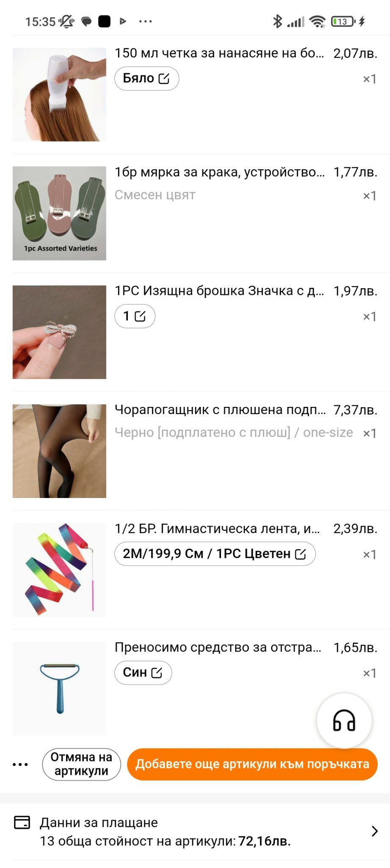Screen dimensions: 390x868
Task: Tap the edit icon on Син variant
Action: (x=157, y=673)
